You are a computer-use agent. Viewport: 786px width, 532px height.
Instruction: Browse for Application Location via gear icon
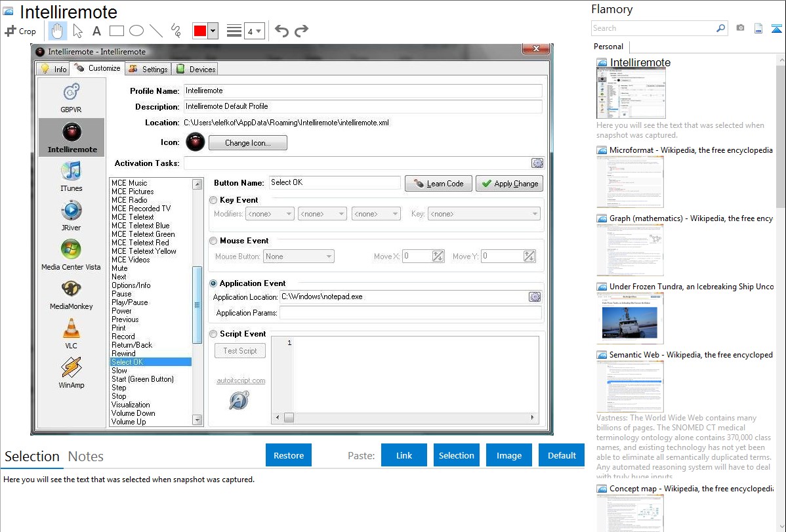[x=534, y=297]
